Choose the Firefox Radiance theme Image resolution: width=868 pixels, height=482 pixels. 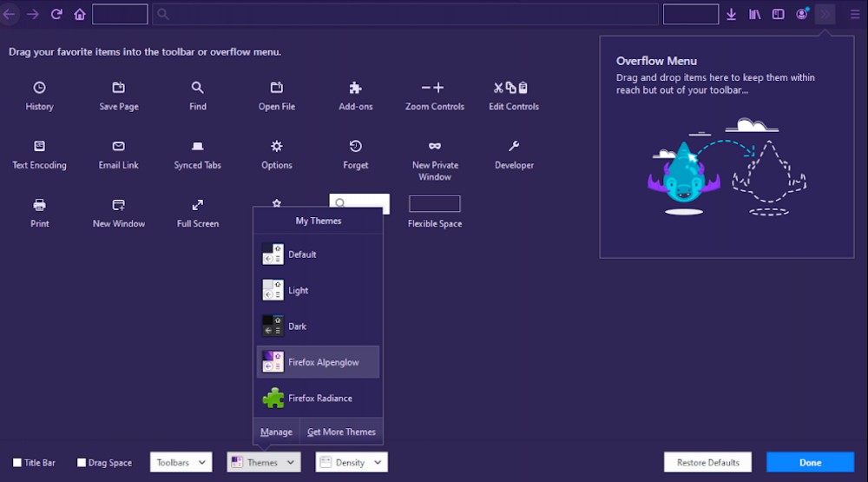pyautogui.click(x=318, y=398)
